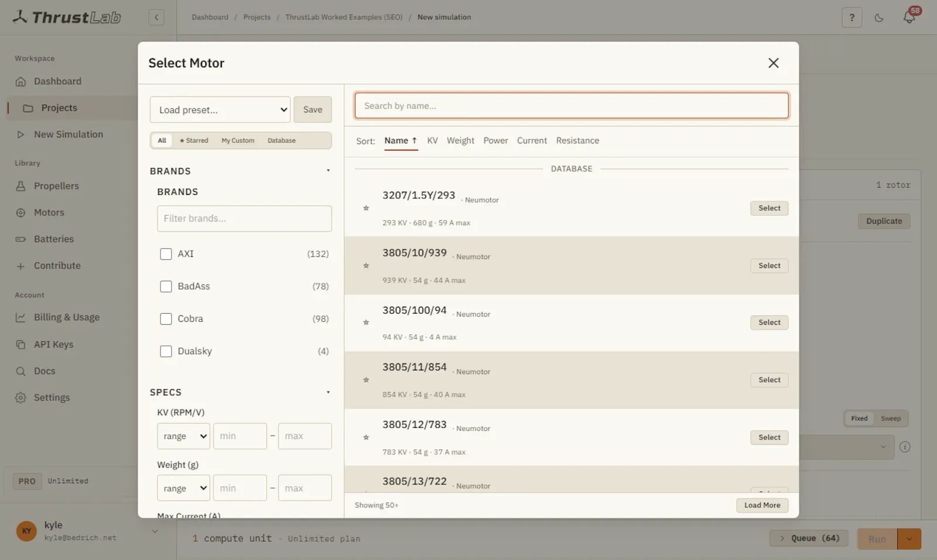The height and width of the screenshot is (560, 937).
Task: Select the My Custom filter tab
Action: [x=238, y=140]
